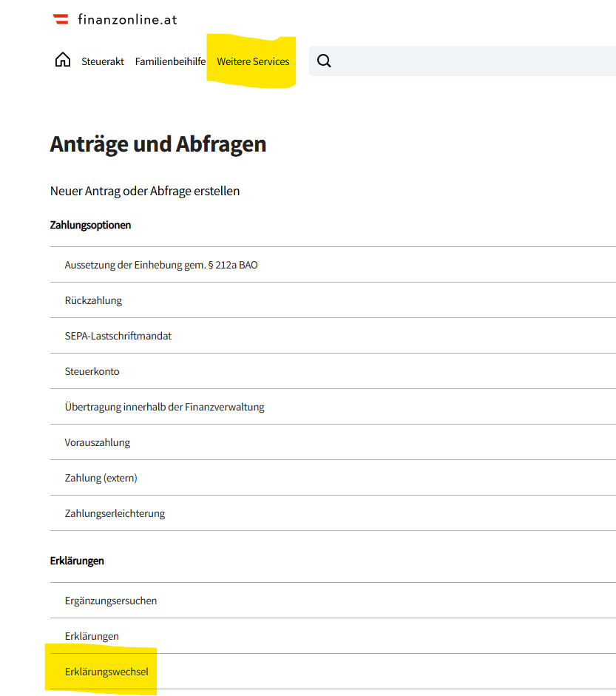
Task: Click the Erklärungen section heading
Action: 77,561
